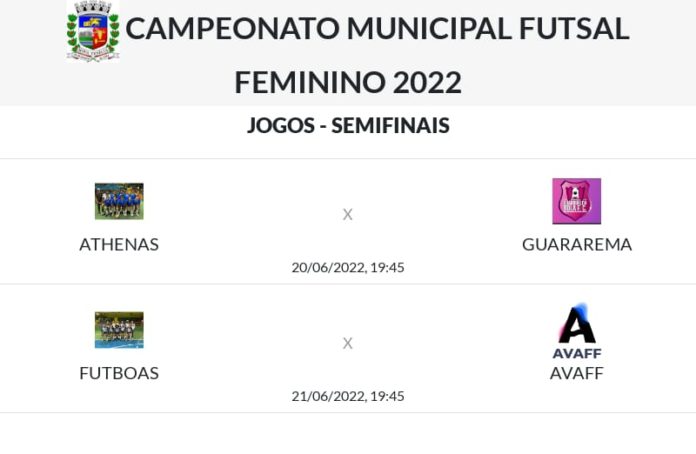
Task: Click FEMININO 2022 in the title
Action: click(348, 83)
